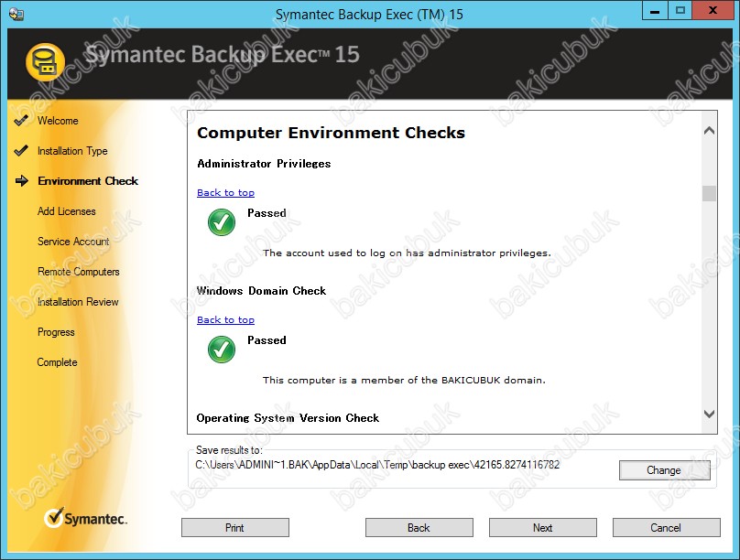
Task: Click the green Passed icon for Windows Domain Check
Action: click(x=222, y=350)
